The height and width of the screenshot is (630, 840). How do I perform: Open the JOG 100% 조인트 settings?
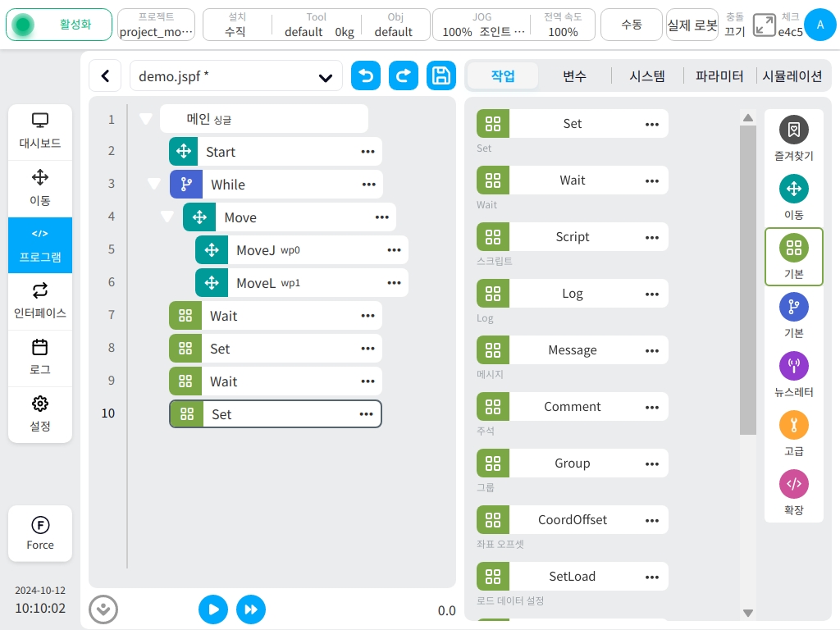click(x=482, y=25)
